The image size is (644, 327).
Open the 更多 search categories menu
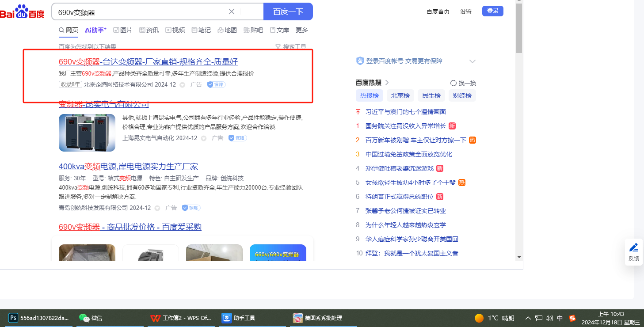(302, 30)
